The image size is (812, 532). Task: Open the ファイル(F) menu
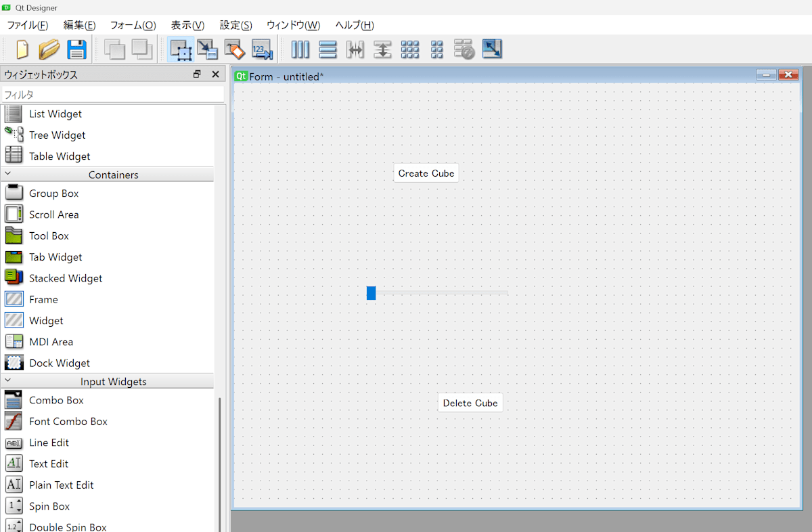(27, 25)
